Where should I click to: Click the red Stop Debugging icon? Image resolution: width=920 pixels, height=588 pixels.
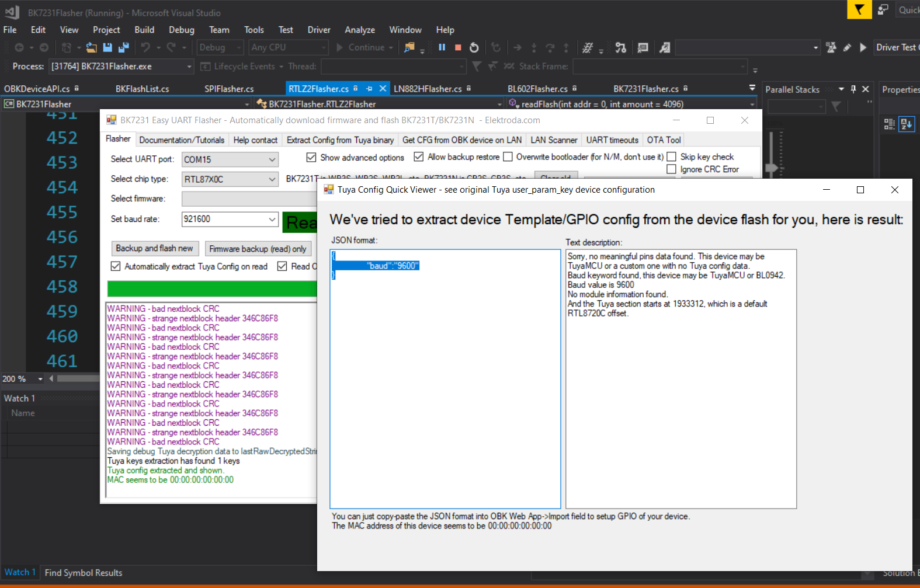point(458,47)
